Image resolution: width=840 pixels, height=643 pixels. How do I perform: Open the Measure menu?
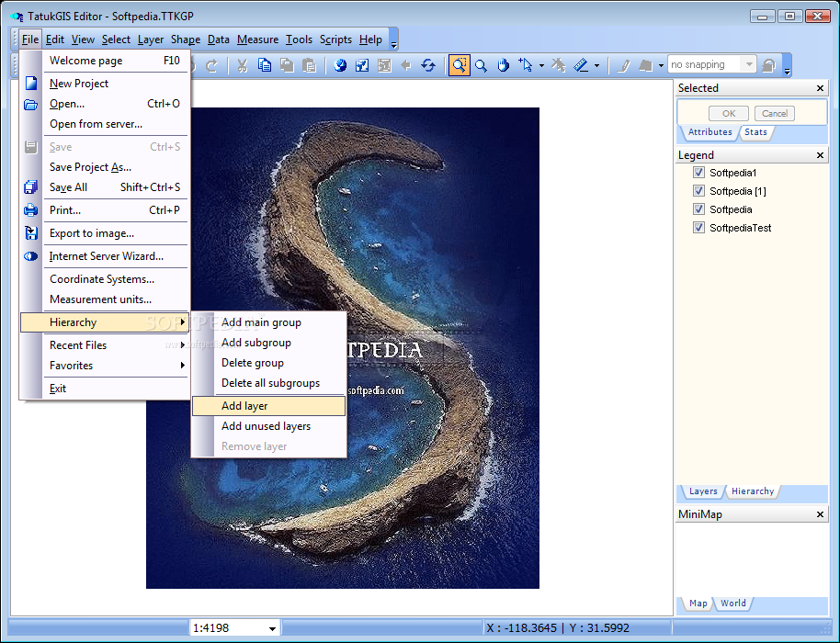257,39
